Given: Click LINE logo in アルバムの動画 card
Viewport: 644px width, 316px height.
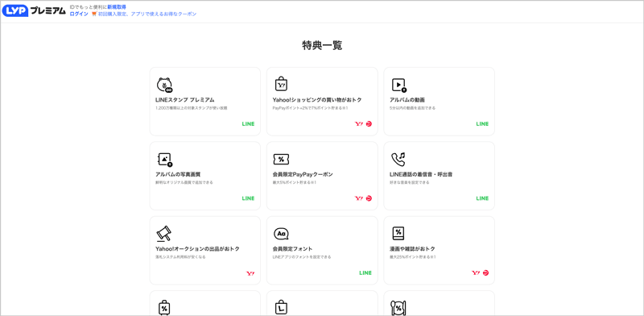Looking at the screenshot, I should [x=482, y=124].
